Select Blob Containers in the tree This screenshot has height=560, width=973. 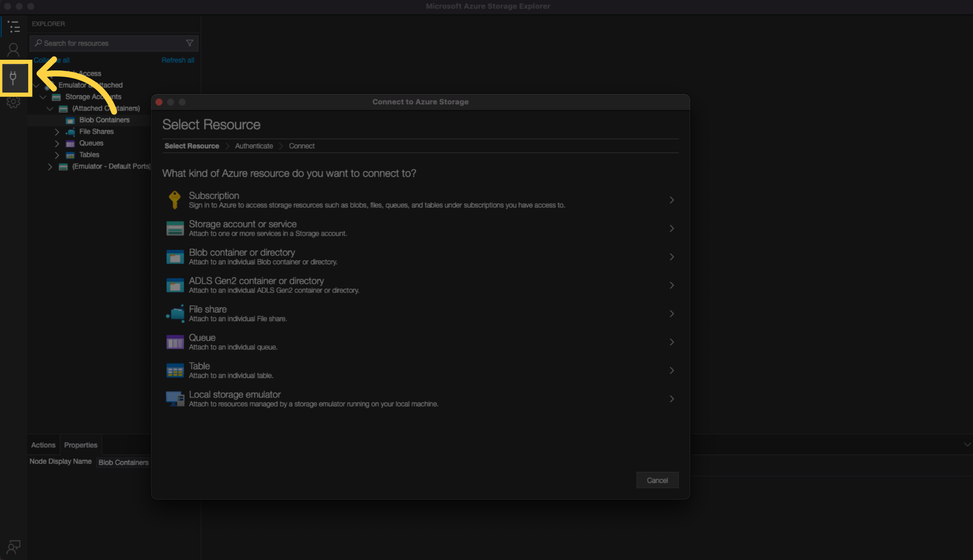[x=104, y=120]
